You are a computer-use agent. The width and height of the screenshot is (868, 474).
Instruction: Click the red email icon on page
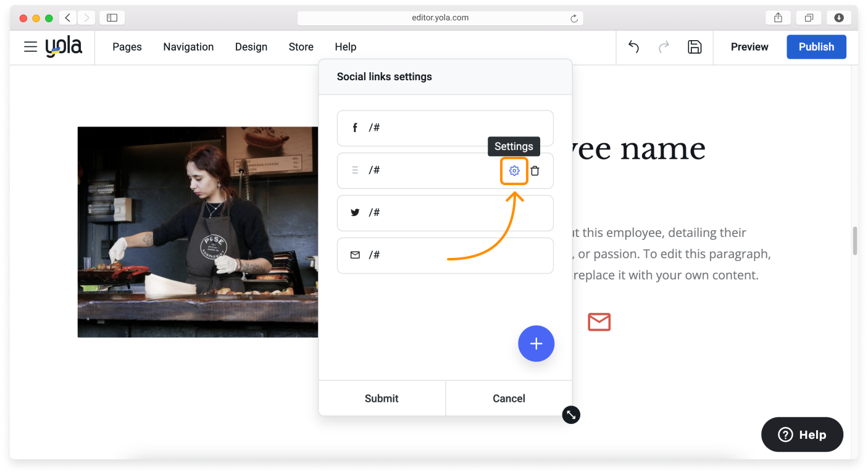pyautogui.click(x=599, y=322)
